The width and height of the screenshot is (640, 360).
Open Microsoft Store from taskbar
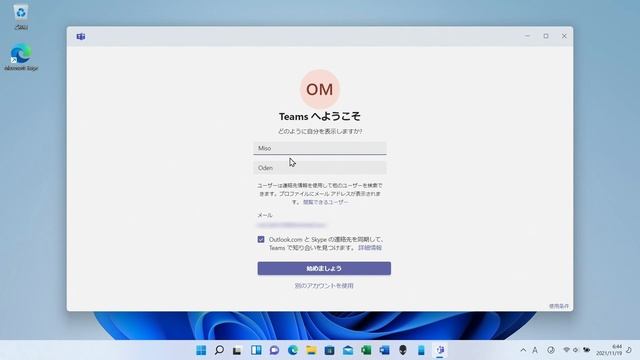[x=329, y=350]
